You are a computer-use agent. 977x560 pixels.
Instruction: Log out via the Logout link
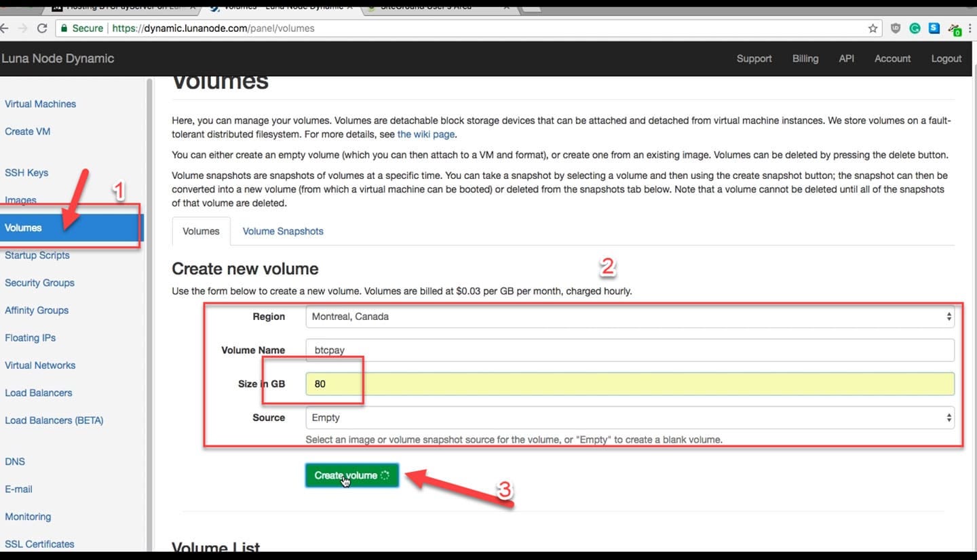click(946, 58)
